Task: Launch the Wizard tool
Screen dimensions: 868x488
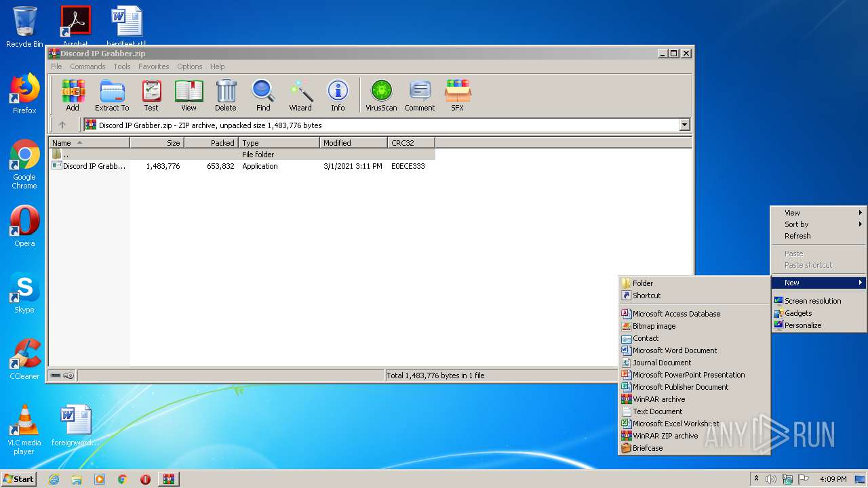Action: (x=300, y=95)
